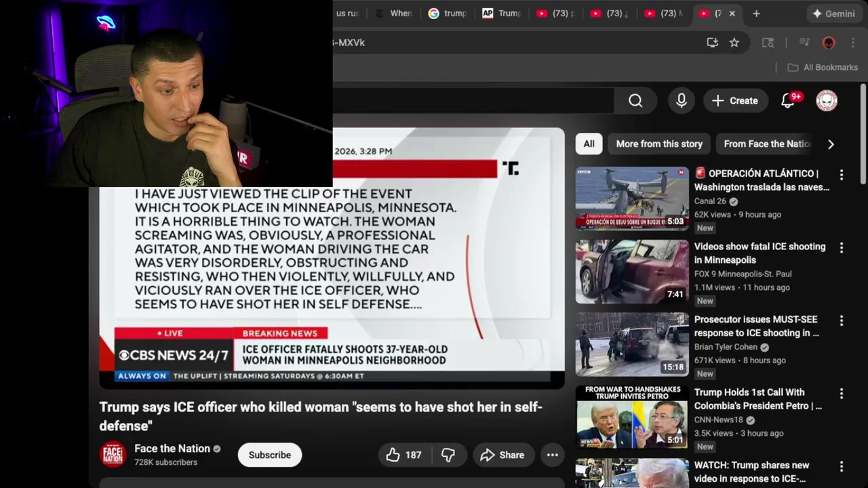Open All Bookmarks folder

click(823, 67)
